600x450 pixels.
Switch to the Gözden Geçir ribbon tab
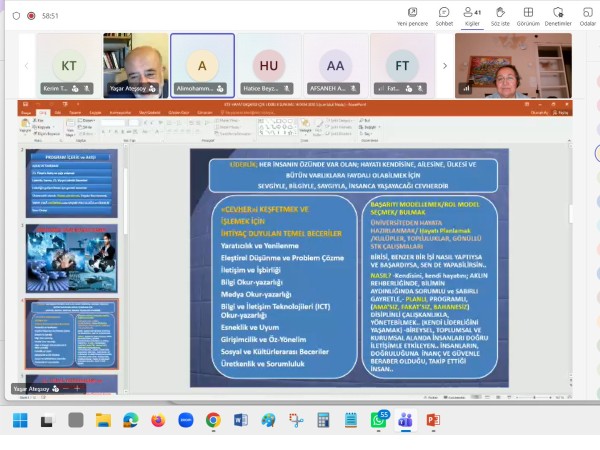coord(179,112)
